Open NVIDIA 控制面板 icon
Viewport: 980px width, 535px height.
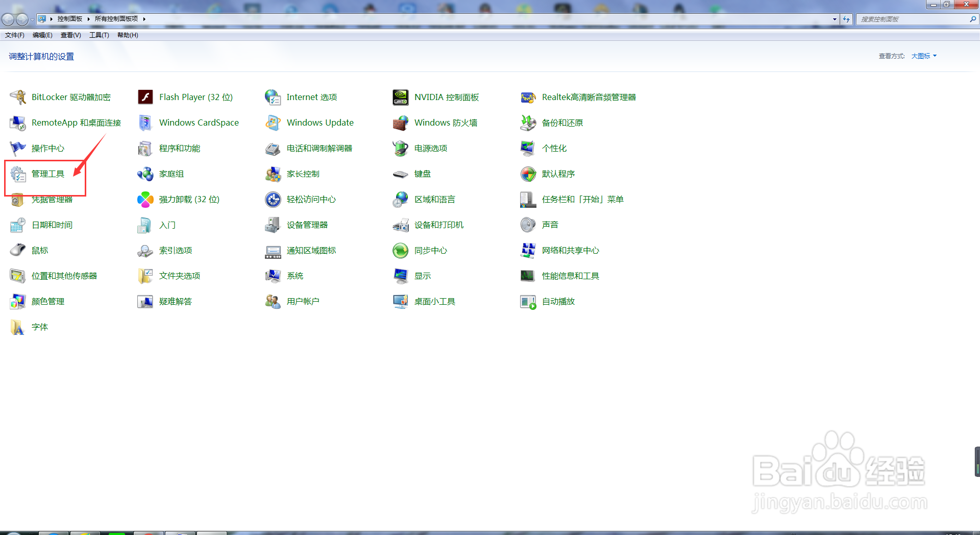[401, 97]
